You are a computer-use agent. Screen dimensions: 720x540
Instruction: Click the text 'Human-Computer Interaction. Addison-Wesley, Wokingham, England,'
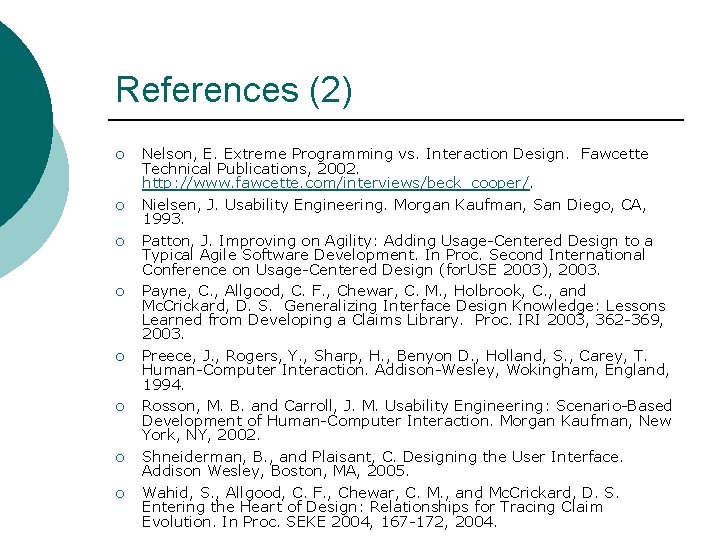405,370
